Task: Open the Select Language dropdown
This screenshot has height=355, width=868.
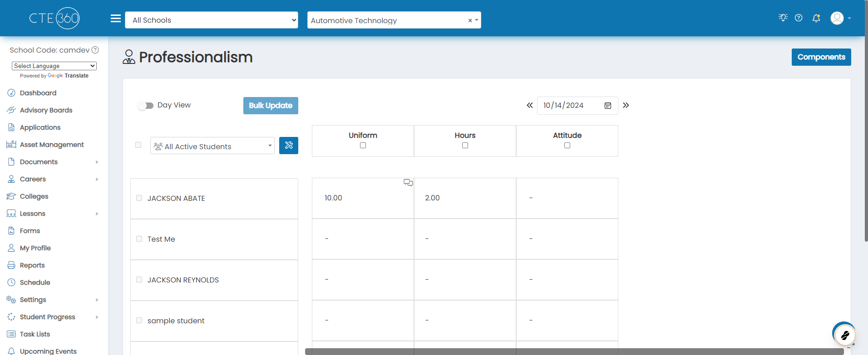Action: 54,66
